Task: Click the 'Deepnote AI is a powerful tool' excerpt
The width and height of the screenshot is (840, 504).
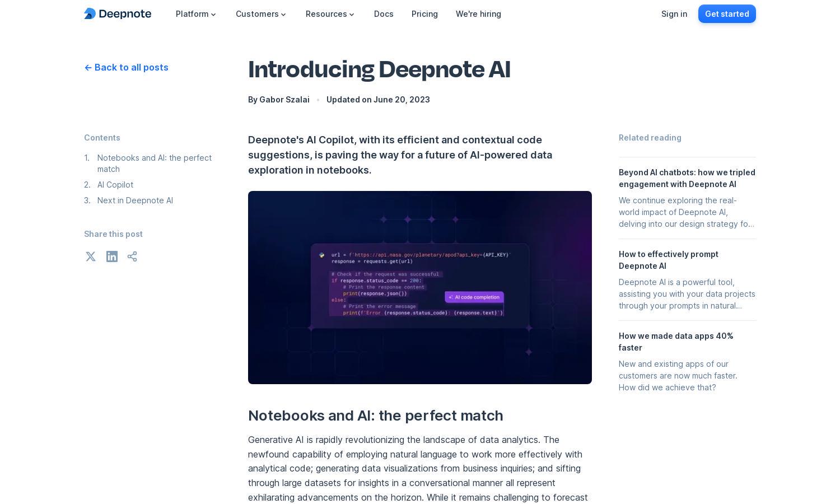Action: pos(687,294)
